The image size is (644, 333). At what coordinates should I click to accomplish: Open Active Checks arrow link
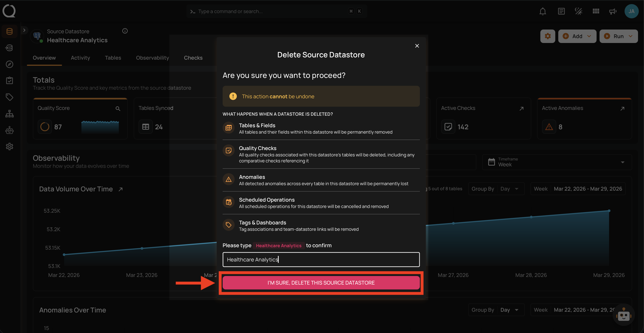coord(521,109)
